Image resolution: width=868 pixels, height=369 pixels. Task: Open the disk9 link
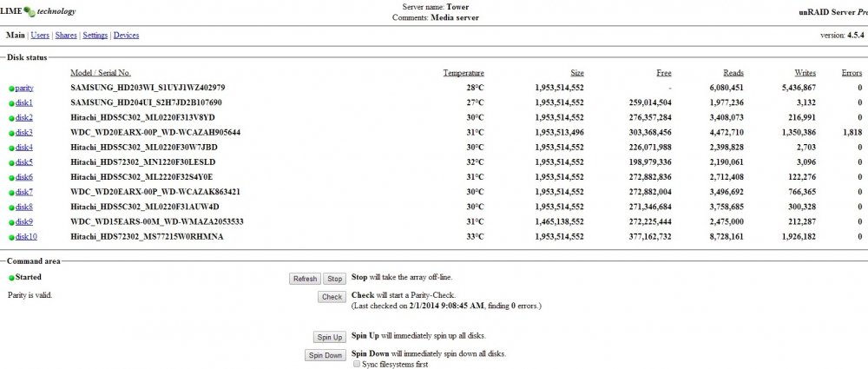coord(23,222)
